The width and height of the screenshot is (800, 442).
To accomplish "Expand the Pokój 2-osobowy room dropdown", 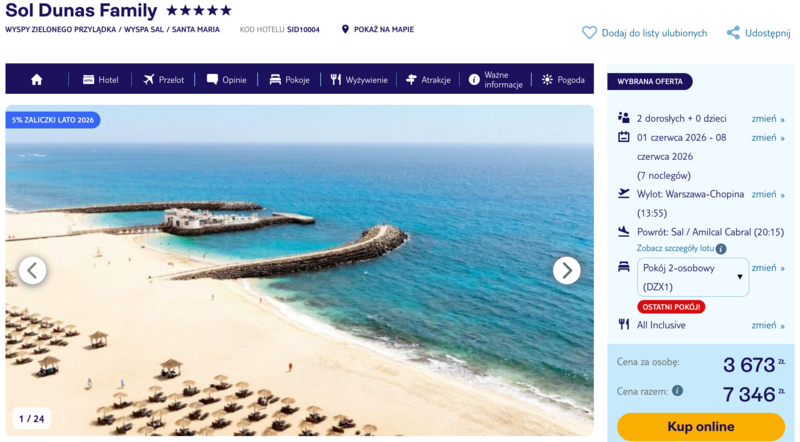I will (x=693, y=277).
